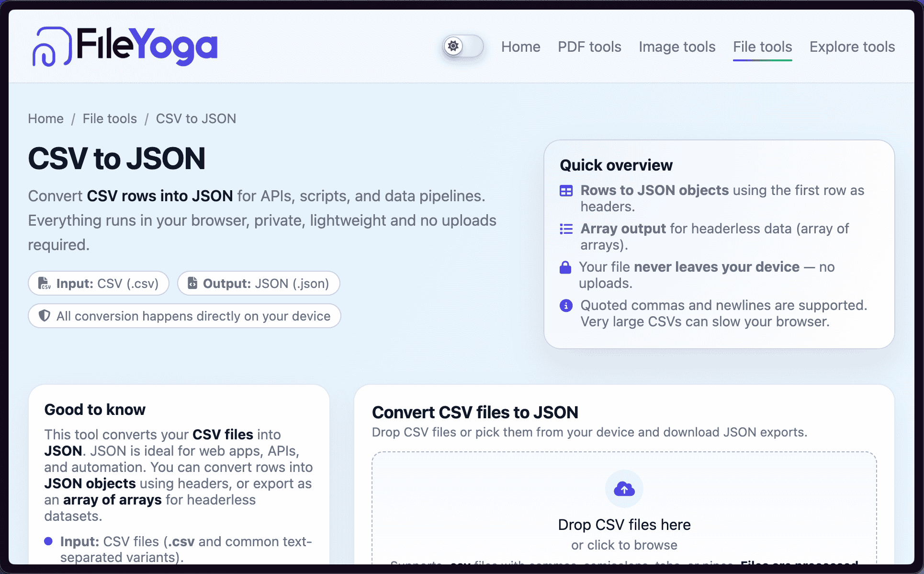Click 'Array output' overview text
Screen dimensions: 924x574
(623, 229)
